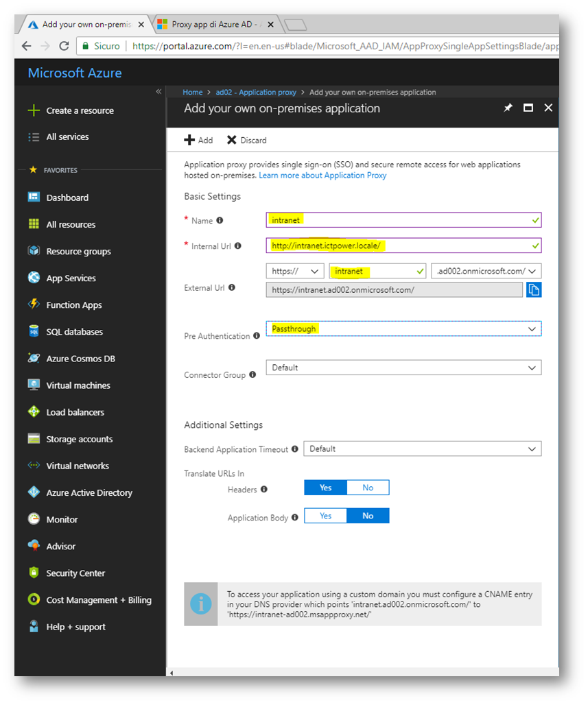Collapse the left sidebar with chevrons
Viewport: 588px width, 705px height.
pos(158,92)
